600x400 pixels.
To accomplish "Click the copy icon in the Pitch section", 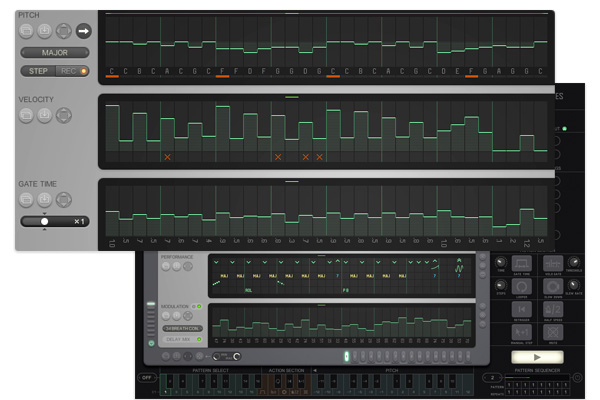I will [x=26, y=31].
